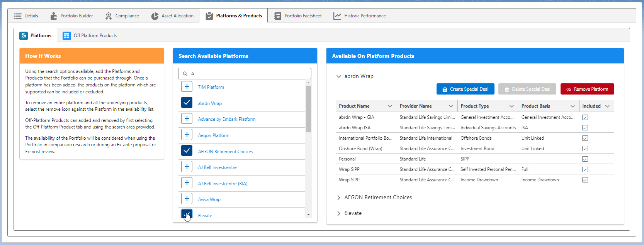
Task: Click plus icon beside Aegon Platform
Action: (x=187, y=135)
